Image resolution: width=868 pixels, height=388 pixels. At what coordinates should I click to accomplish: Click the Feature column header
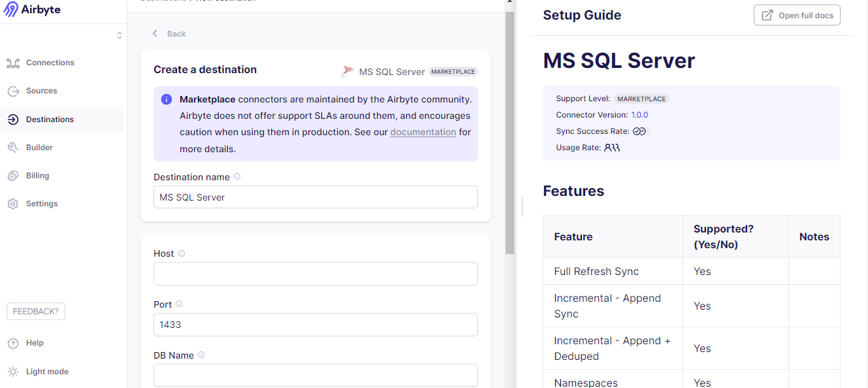[x=613, y=236]
